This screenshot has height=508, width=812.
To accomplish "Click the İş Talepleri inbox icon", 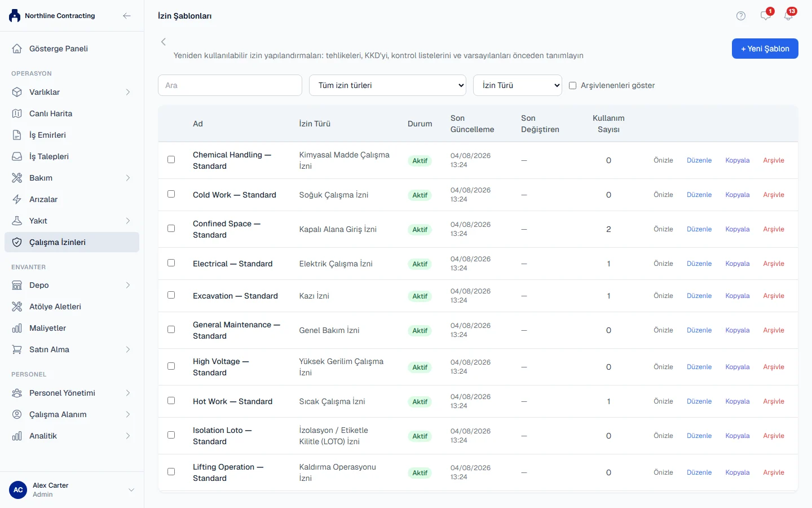I will [x=17, y=156].
